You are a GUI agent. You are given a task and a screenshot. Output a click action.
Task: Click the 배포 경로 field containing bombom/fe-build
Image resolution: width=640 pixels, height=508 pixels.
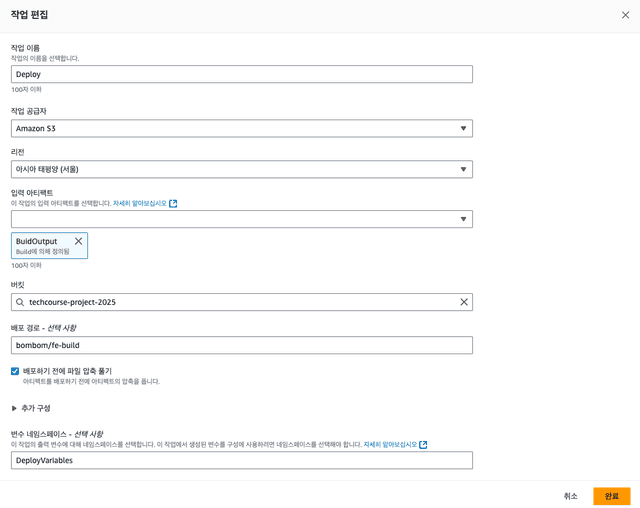[242, 345]
